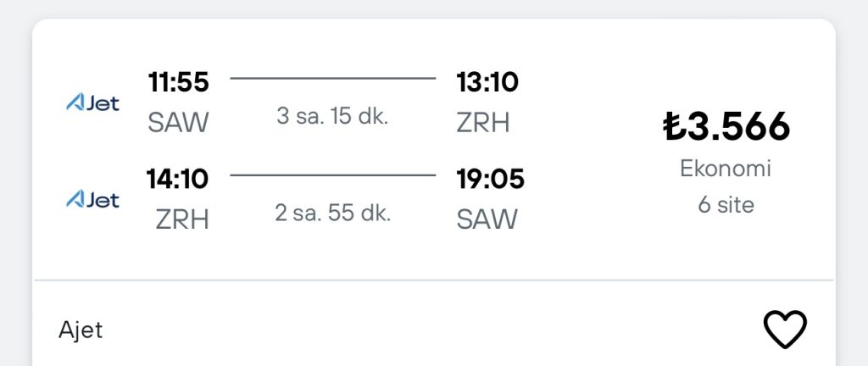Click the "3 sa. 15 dk." duration

click(x=332, y=117)
